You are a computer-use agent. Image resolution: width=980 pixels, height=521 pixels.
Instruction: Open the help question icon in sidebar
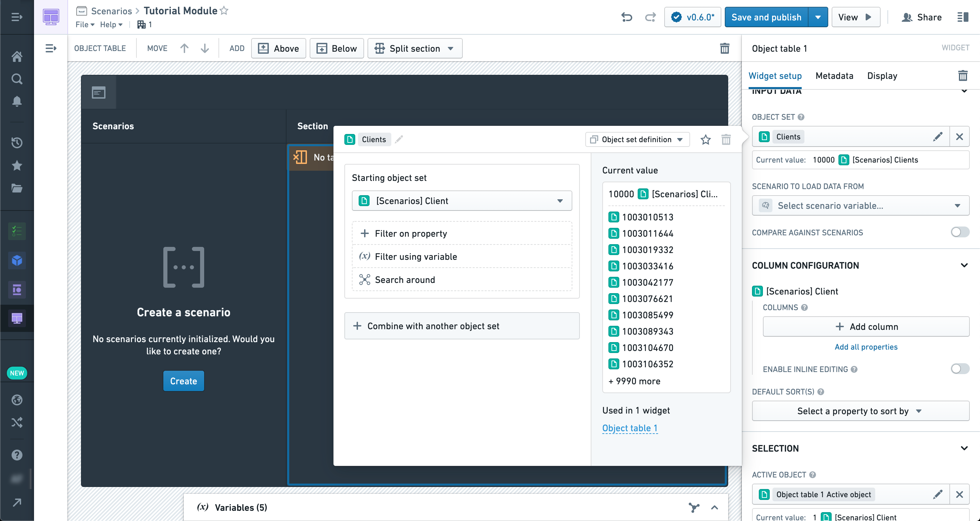(17, 455)
